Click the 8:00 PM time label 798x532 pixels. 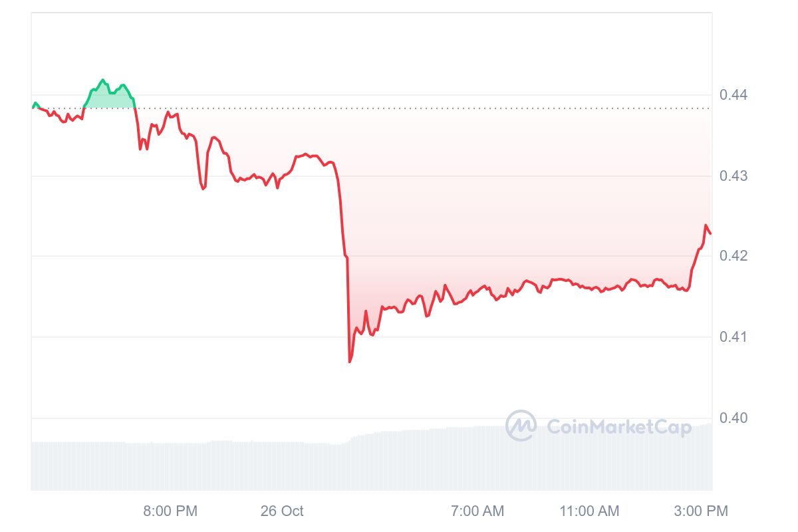(x=170, y=511)
